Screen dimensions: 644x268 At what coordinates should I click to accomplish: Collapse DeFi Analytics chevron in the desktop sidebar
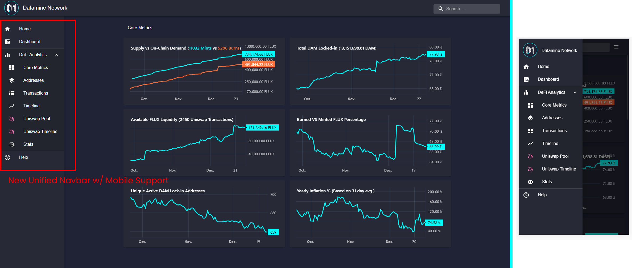pyautogui.click(x=56, y=55)
